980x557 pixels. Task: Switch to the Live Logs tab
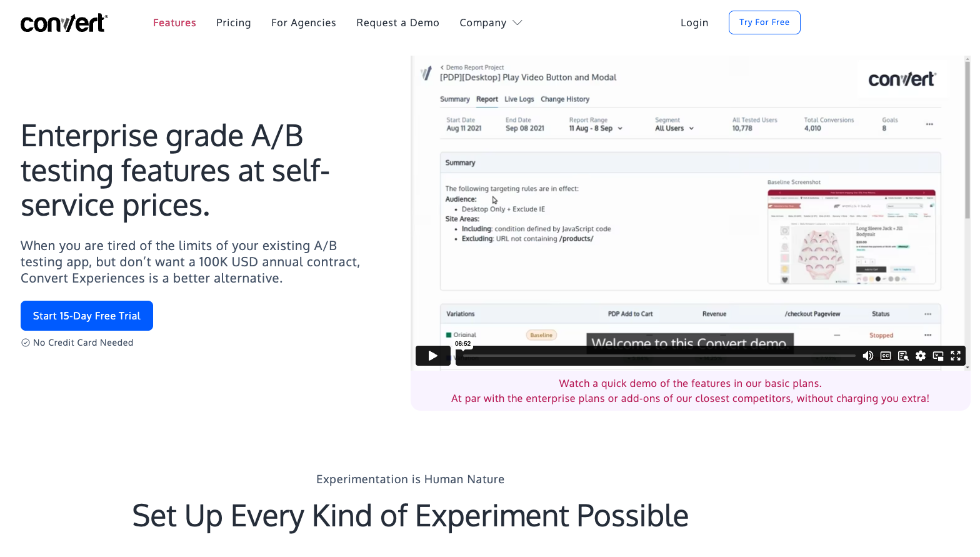coord(519,99)
